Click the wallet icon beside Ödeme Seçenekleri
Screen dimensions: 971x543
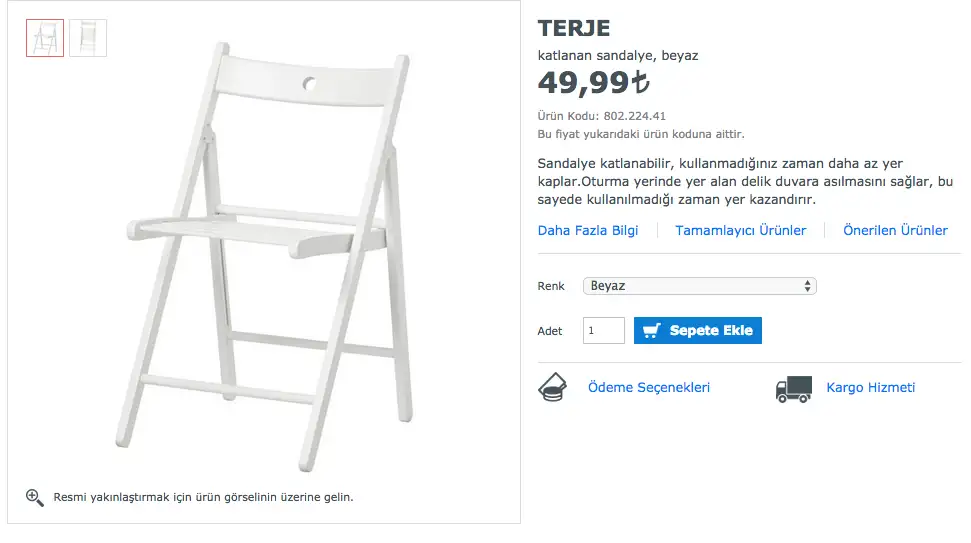pos(554,387)
